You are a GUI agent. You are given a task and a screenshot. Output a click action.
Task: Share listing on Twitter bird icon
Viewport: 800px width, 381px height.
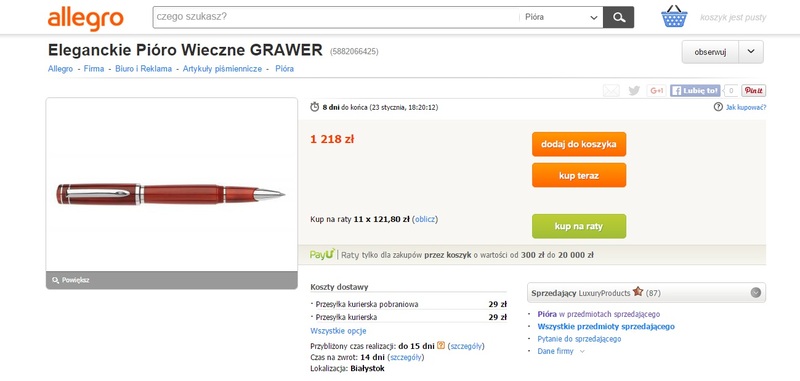(634, 91)
